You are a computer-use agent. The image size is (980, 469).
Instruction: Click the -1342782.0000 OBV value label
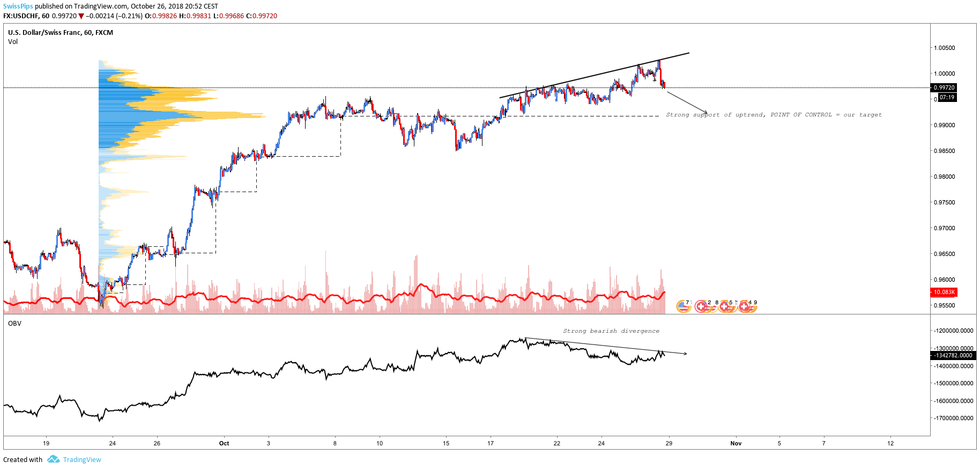(x=953, y=356)
